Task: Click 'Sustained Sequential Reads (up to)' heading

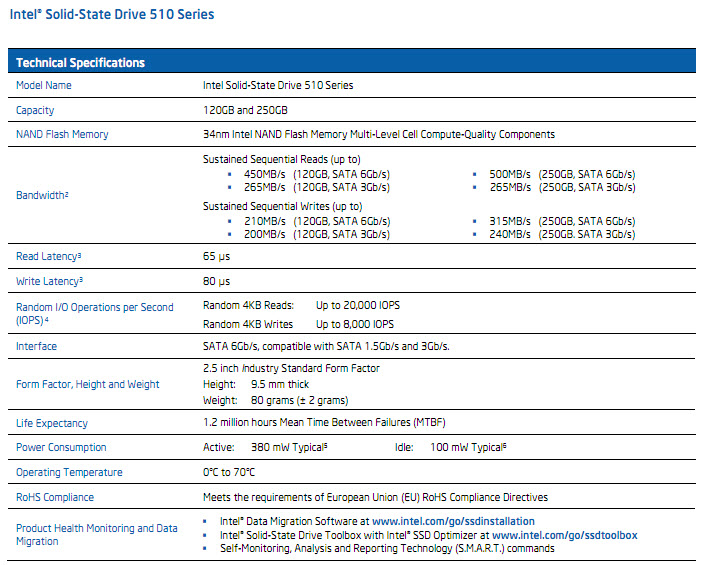Action: pos(282,159)
